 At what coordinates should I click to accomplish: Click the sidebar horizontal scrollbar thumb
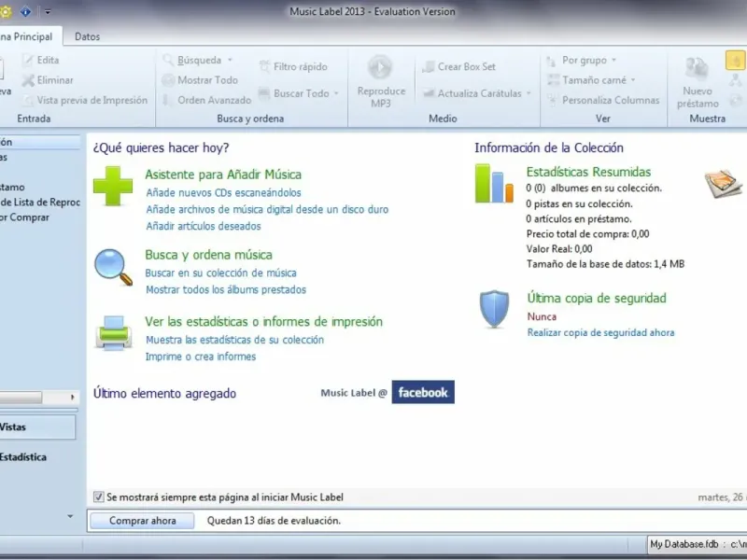(x=21, y=398)
